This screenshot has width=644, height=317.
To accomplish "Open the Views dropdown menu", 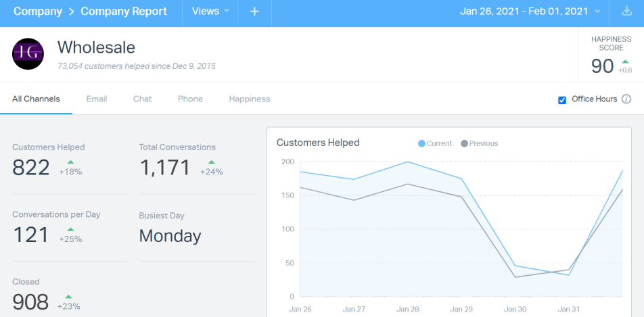I will coord(210,12).
